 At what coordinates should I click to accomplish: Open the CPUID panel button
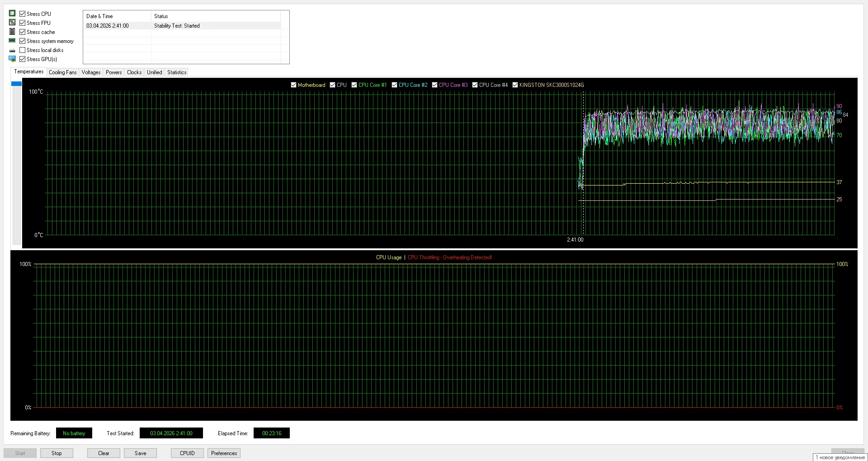[x=187, y=453]
